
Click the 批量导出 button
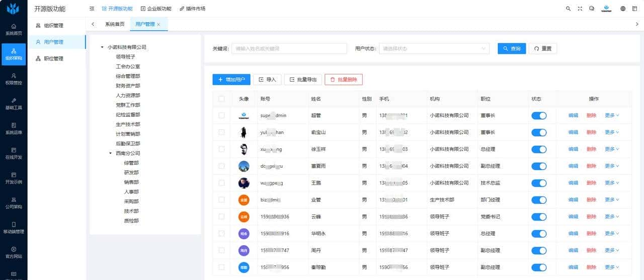tap(303, 80)
